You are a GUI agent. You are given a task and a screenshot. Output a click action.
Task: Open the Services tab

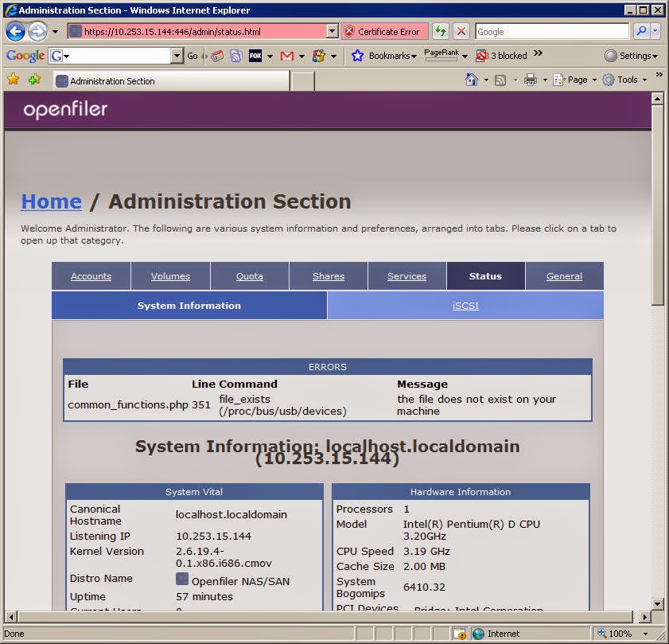click(406, 276)
